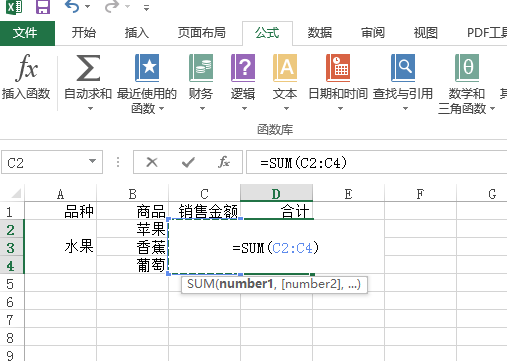Expand the 自动求和 dropdown arrow

(x=90, y=109)
